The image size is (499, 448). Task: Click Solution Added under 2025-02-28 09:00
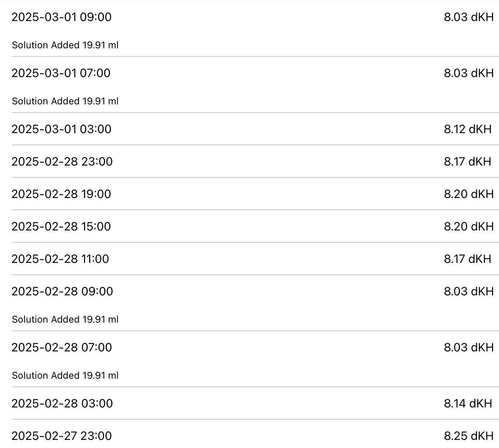point(65,320)
